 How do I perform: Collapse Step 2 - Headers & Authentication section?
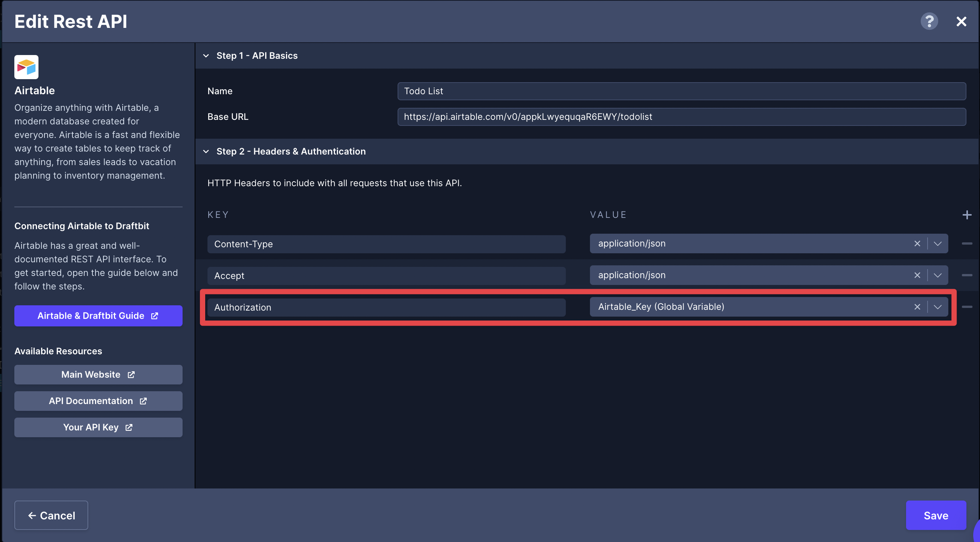click(x=206, y=152)
